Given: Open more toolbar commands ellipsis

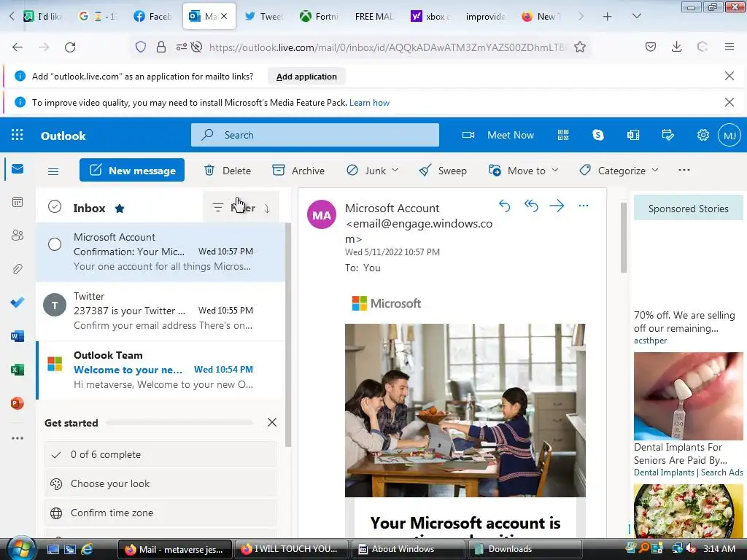Looking at the screenshot, I should pyautogui.click(x=684, y=170).
